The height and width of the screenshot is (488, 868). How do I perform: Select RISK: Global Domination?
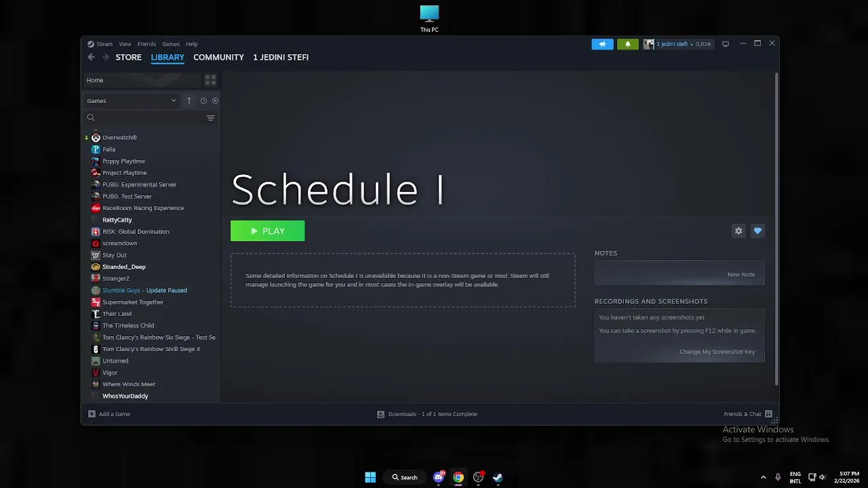point(136,232)
